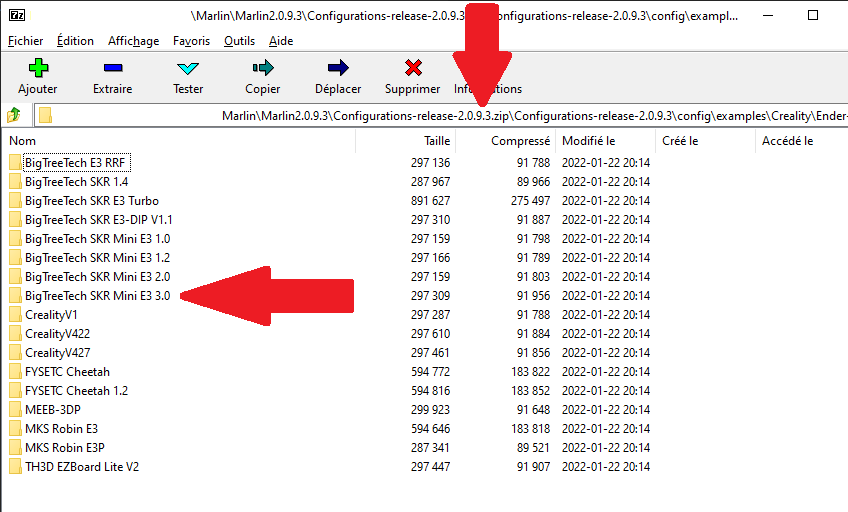The height and width of the screenshot is (512, 848).
Task: Select BigTreeTech SKR E3 Turbo folder name
Action: pos(92,201)
